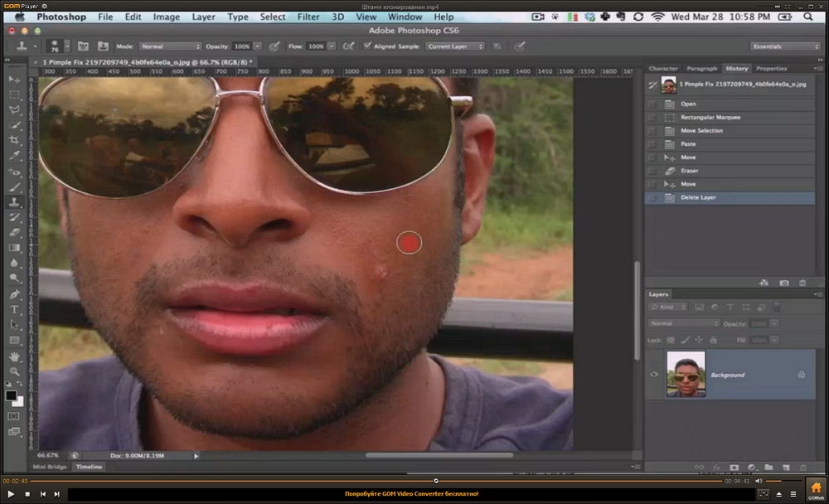This screenshot has height=504, width=829.
Task: Toggle history brush source beside Eraser state
Action: click(652, 171)
